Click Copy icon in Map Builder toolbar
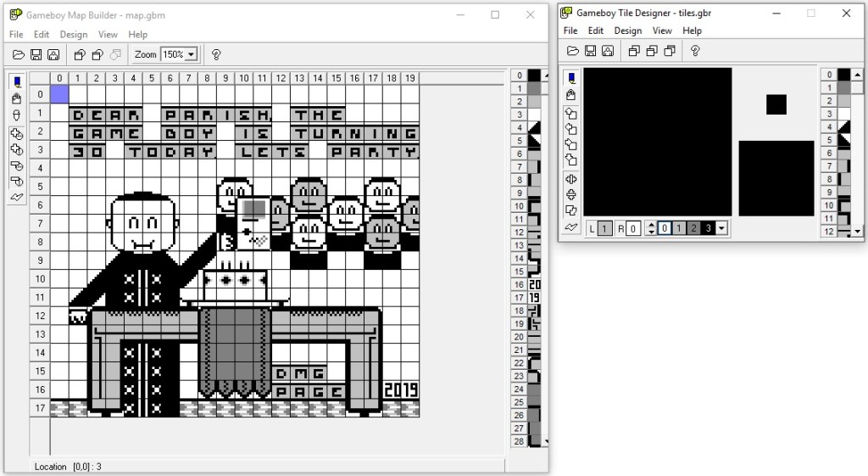868x476 pixels. [97, 54]
